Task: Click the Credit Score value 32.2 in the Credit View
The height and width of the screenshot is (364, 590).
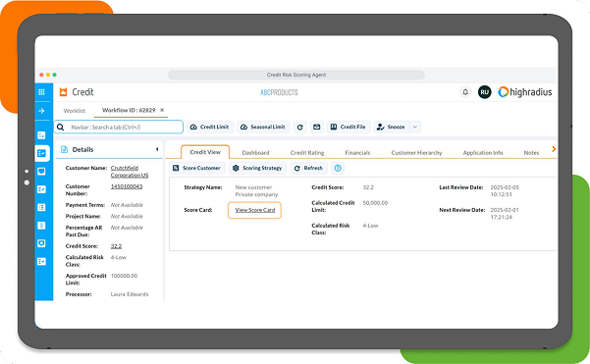Action: (368, 187)
